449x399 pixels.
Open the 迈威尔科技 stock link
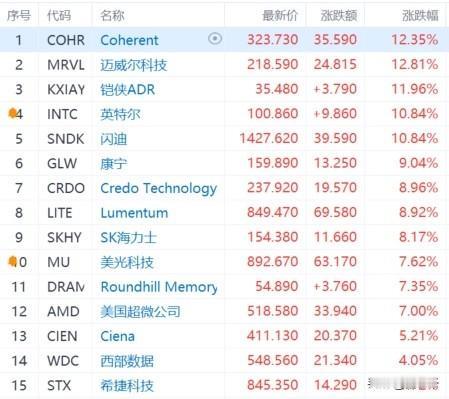click(x=134, y=65)
